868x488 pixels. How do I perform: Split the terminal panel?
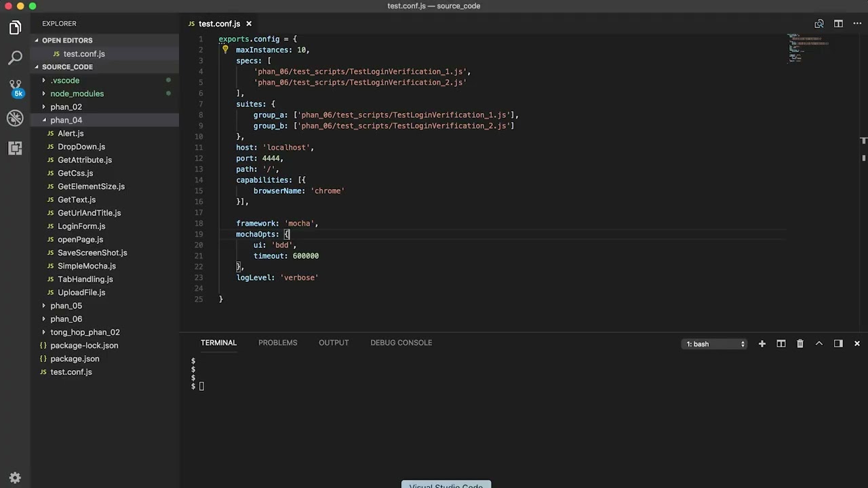781,344
